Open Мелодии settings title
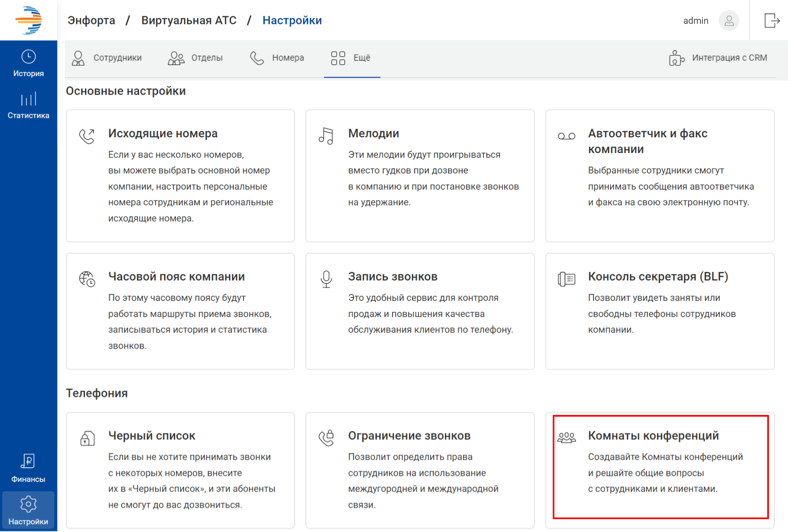This screenshot has width=788, height=532. pos(373,133)
